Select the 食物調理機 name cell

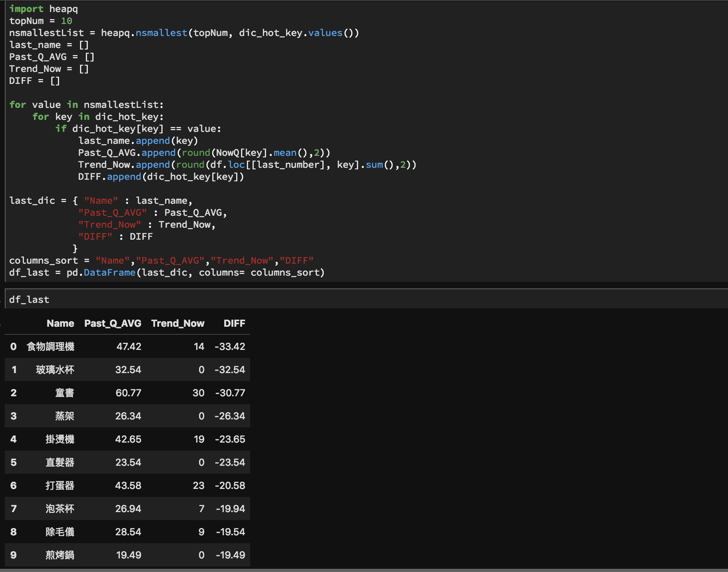(x=50, y=346)
